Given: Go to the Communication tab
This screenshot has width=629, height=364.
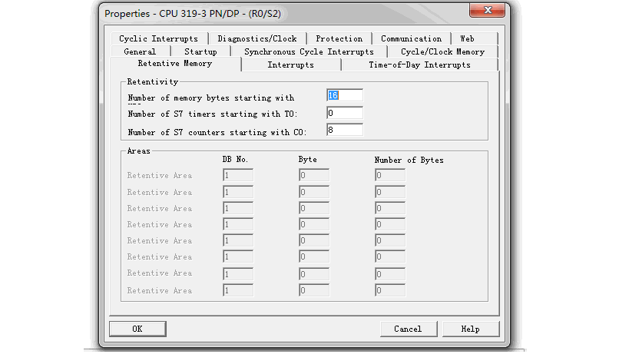Looking at the screenshot, I should (x=411, y=38).
